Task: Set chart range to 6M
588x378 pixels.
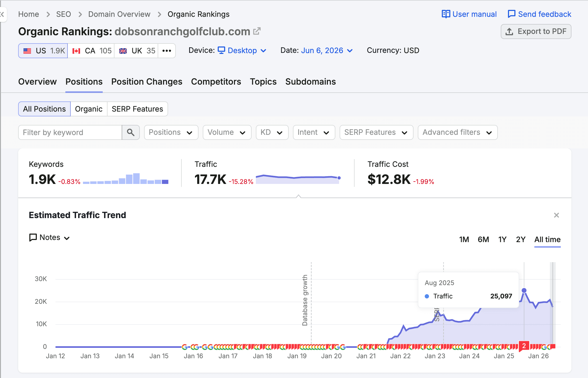Action: coord(483,239)
